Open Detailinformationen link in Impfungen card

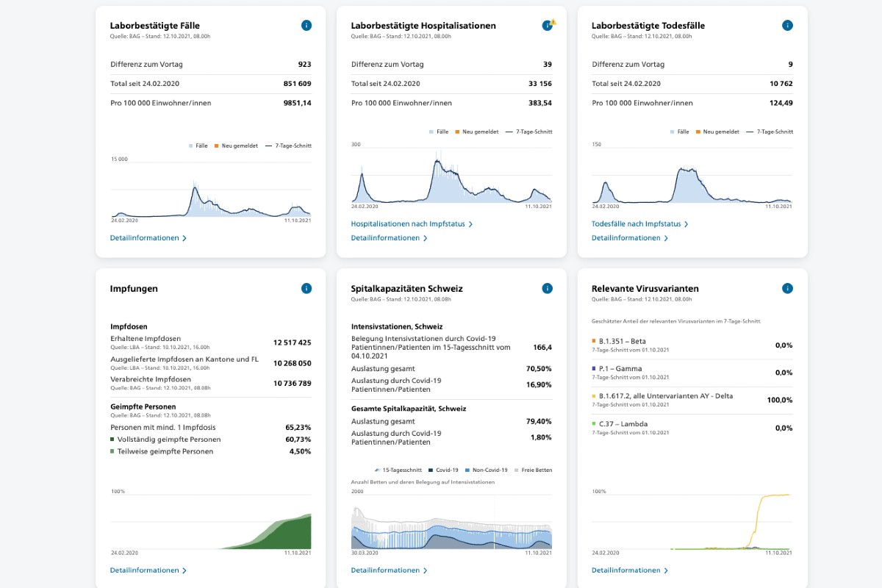pos(148,570)
